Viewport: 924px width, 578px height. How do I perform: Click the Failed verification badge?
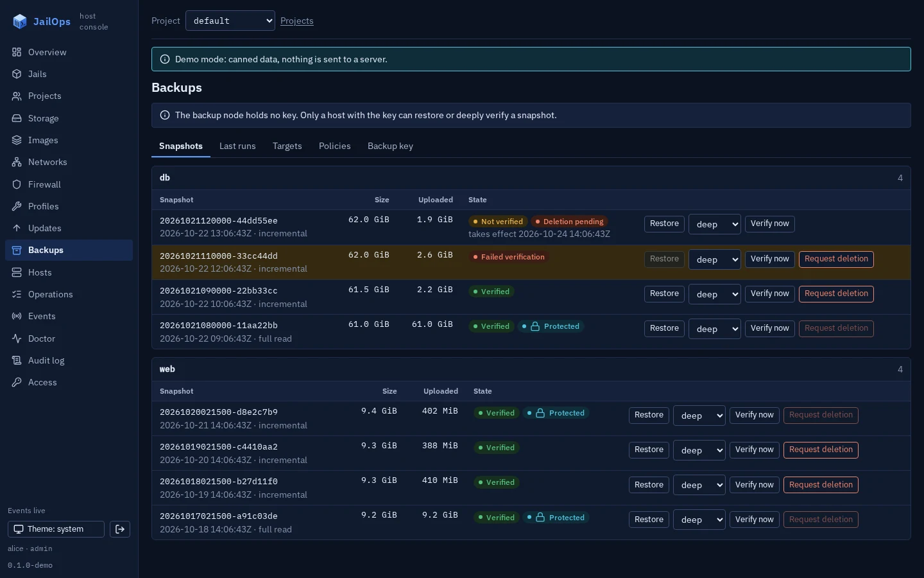(509, 257)
